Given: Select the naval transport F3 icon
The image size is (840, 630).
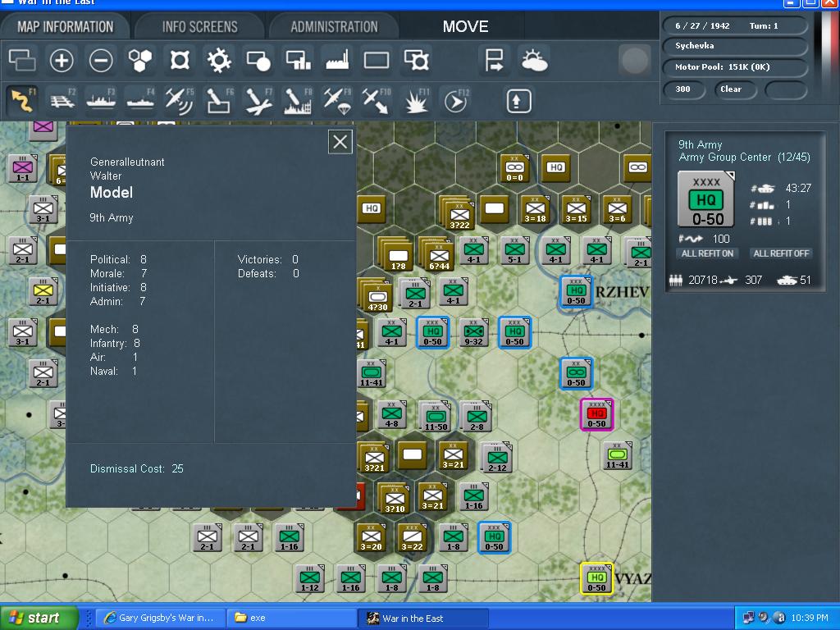Looking at the screenshot, I should click(101, 101).
